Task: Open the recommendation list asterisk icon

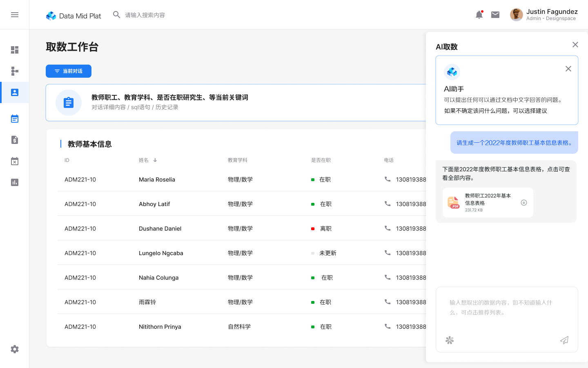Action: click(450, 340)
